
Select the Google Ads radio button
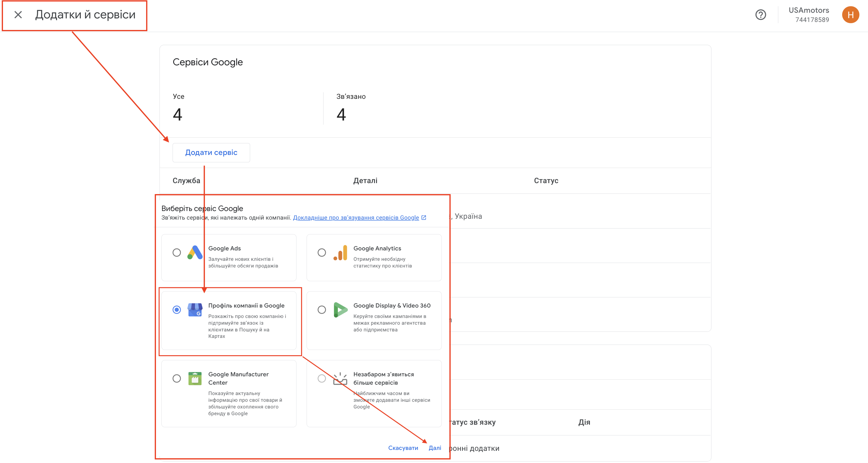[x=176, y=253]
